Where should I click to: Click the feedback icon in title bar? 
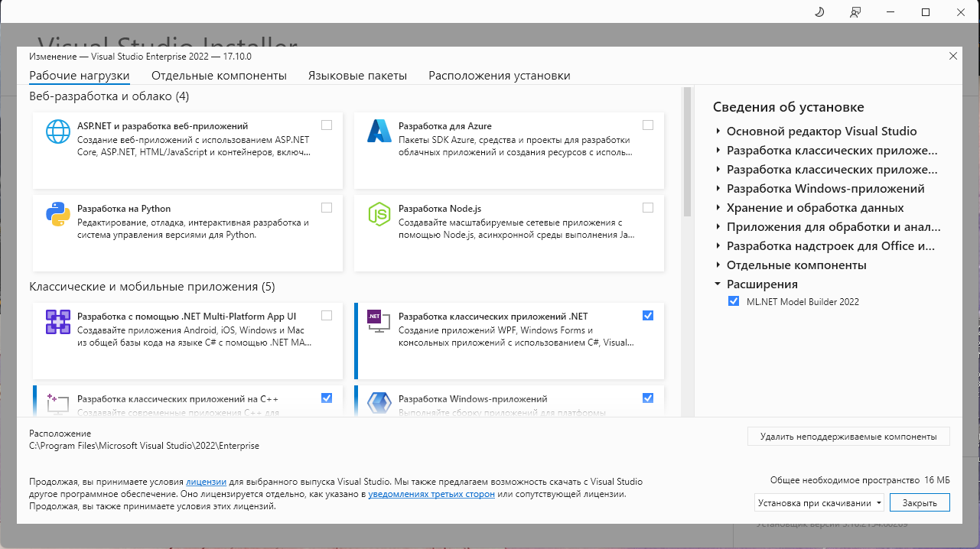coord(855,12)
